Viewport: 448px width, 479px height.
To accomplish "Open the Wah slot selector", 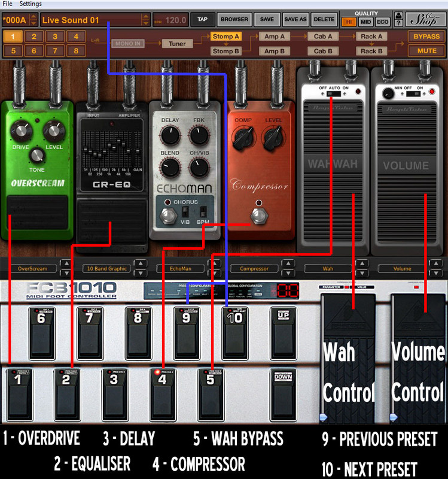I will [328, 268].
